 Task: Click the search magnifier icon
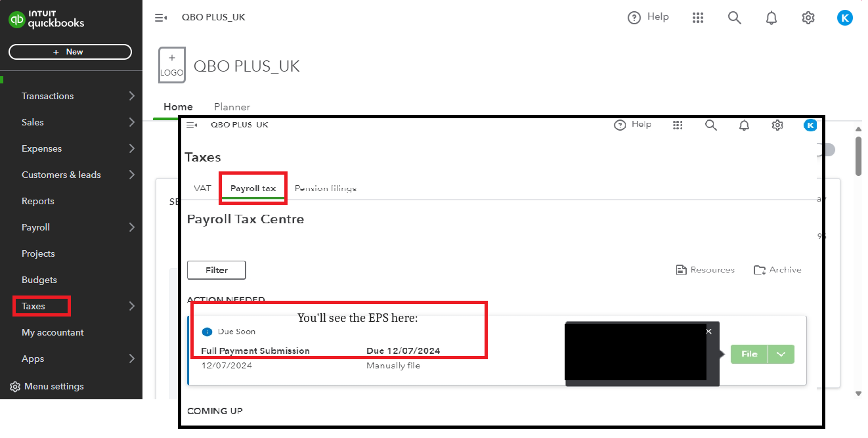pyautogui.click(x=734, y=18)
